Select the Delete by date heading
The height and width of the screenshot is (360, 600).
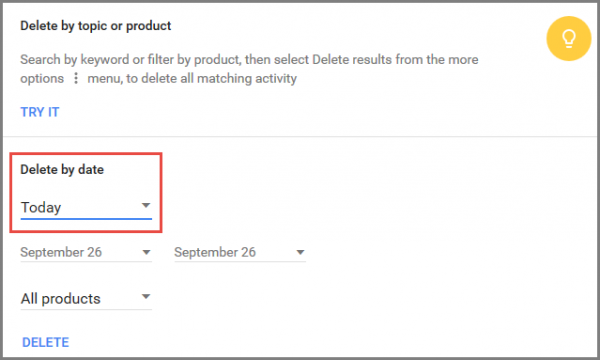[62, 169]
